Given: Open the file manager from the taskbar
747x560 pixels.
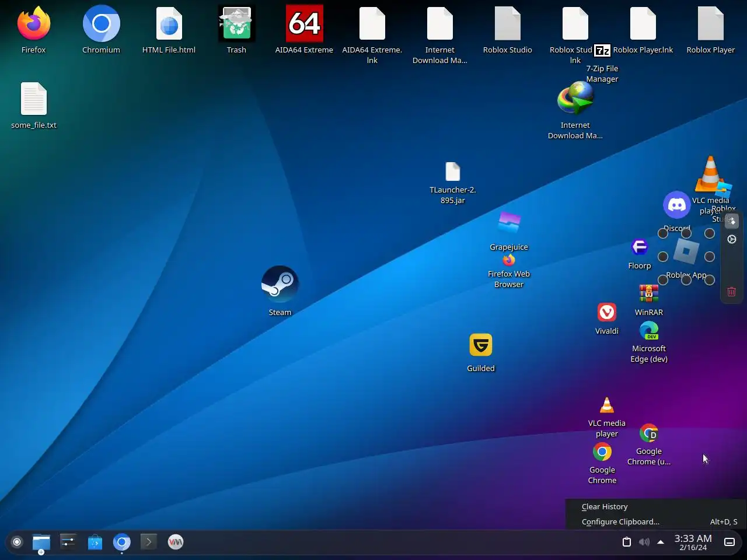Looking at the screenshot, I should point(41,542).
